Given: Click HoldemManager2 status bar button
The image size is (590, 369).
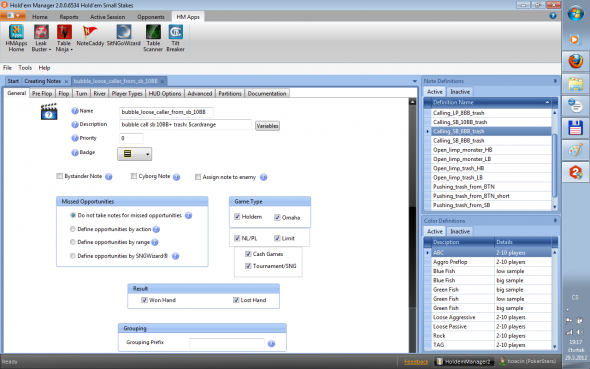Looking at the screenshot, I should pos(464,361).
